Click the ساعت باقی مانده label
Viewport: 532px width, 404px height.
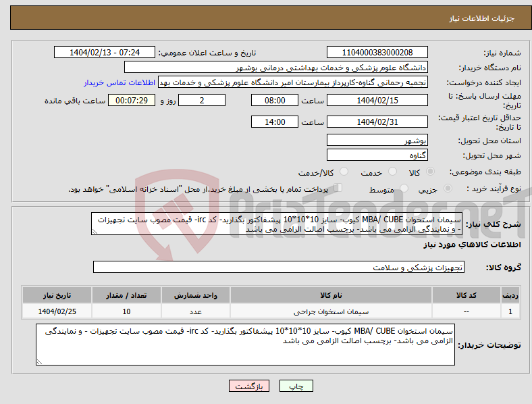pyautogui.click(x=75, y=101)
